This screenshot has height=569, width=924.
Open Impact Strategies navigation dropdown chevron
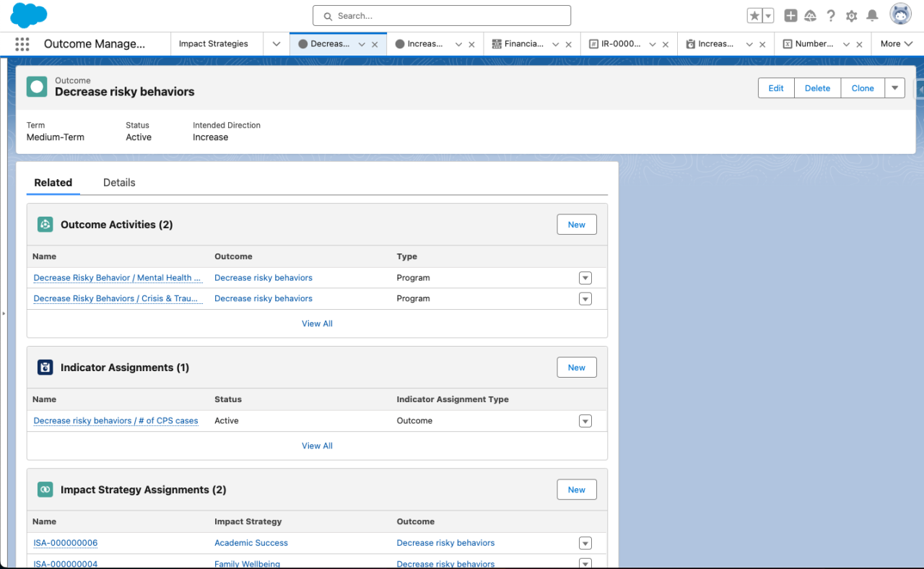276,44
